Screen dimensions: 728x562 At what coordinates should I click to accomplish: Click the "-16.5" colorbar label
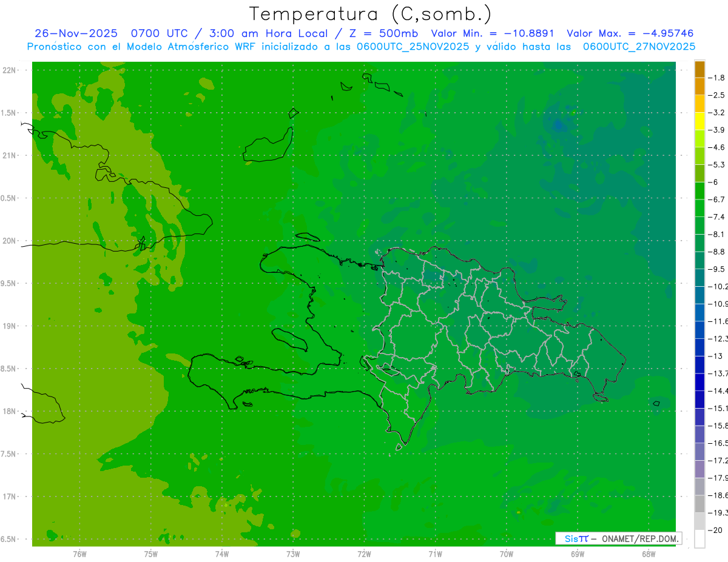pos(718,443)
